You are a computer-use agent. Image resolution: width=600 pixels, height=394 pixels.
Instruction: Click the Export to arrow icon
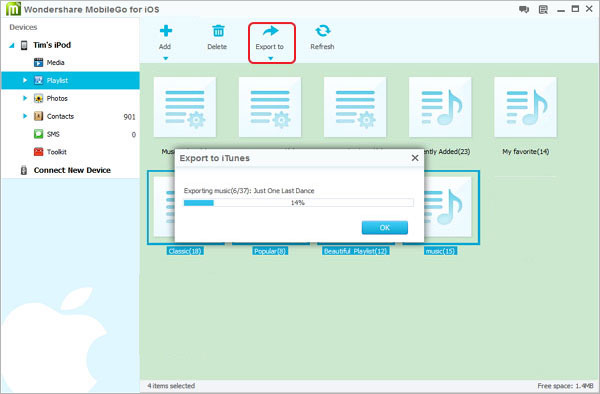point(271,30)
